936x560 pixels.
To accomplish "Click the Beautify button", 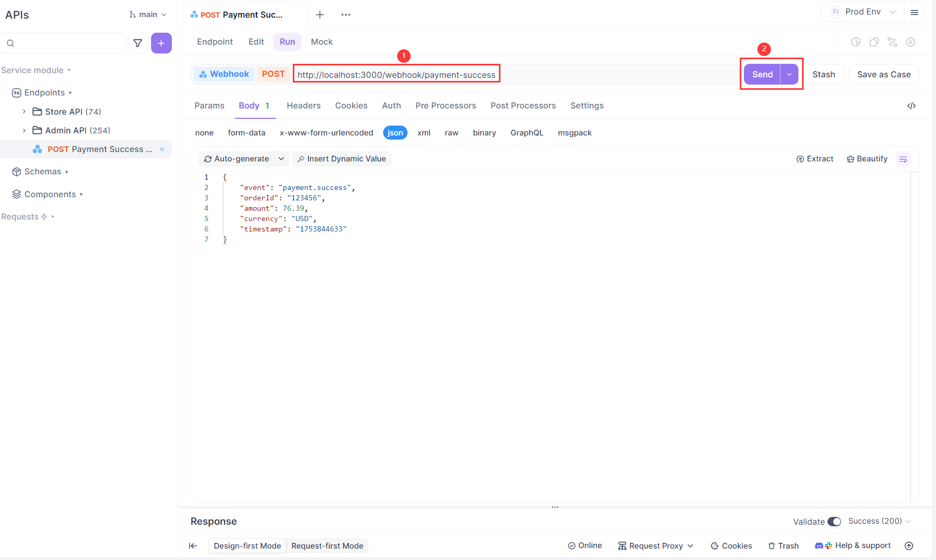I will coord(867,159).
